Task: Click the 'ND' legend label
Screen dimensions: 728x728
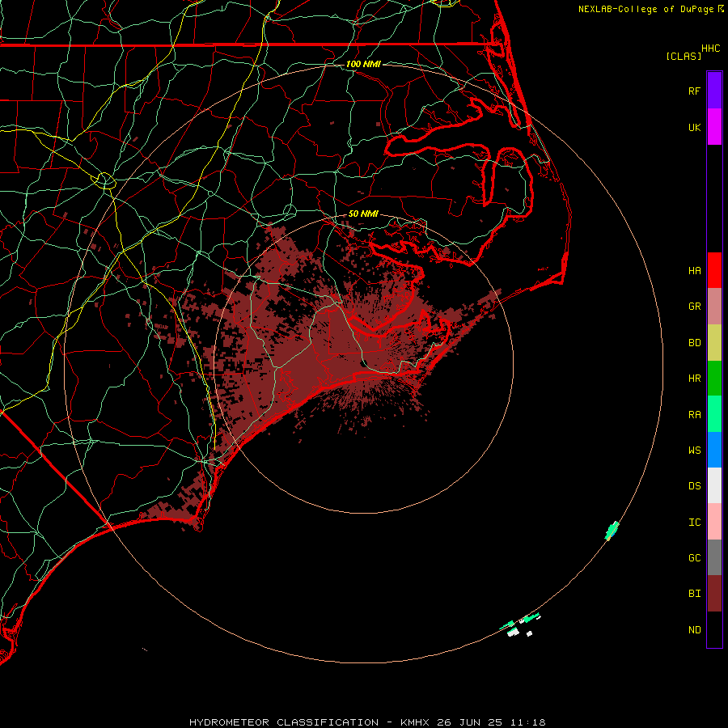Action: click(694, 630)
